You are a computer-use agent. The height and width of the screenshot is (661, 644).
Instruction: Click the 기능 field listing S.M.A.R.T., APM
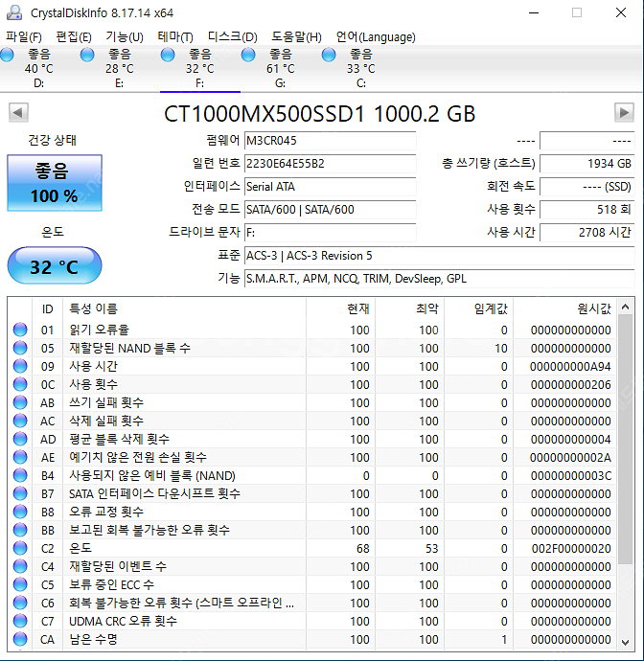pos(440,278)
